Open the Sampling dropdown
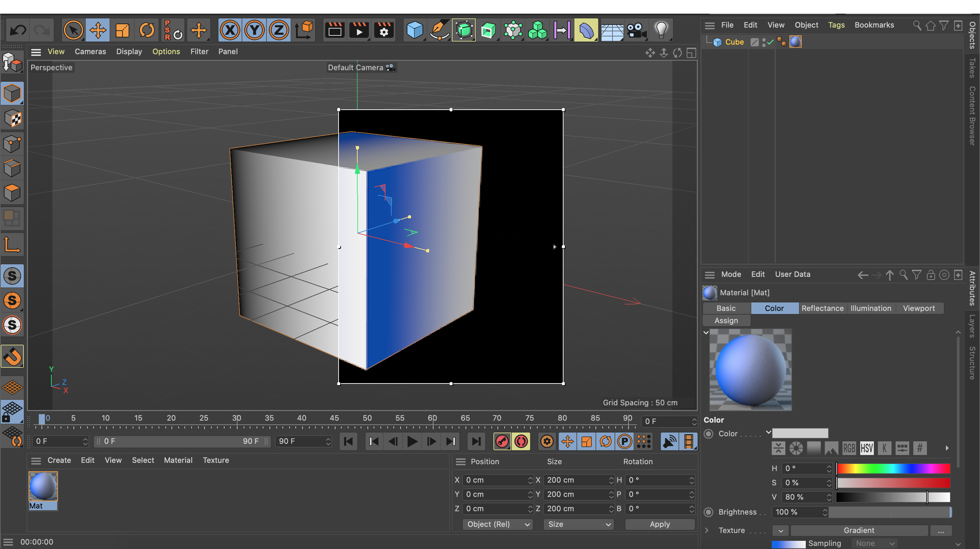Image resolution: width=980 pixels, height=549 pixels. click(x=874, y=543)
